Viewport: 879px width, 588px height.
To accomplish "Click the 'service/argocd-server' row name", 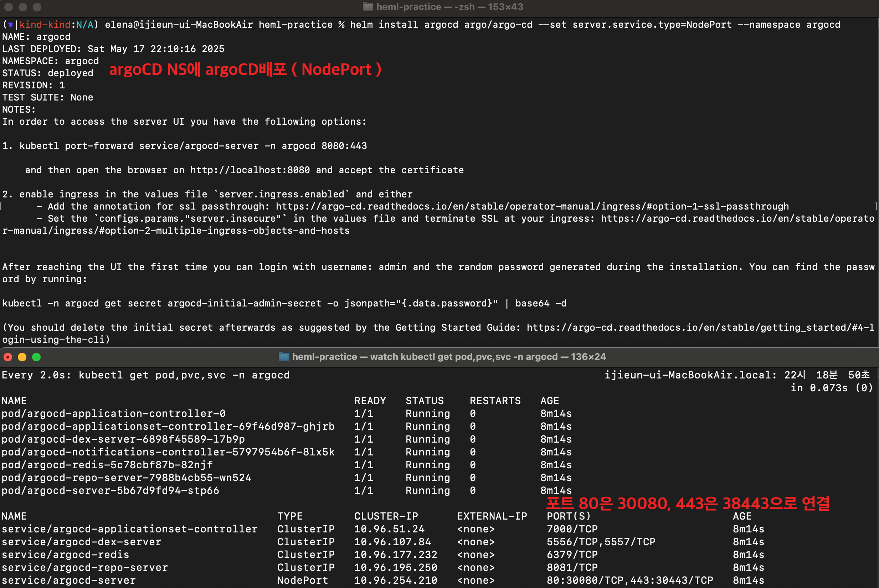I will pyautogui.click(x=69, y=580).
